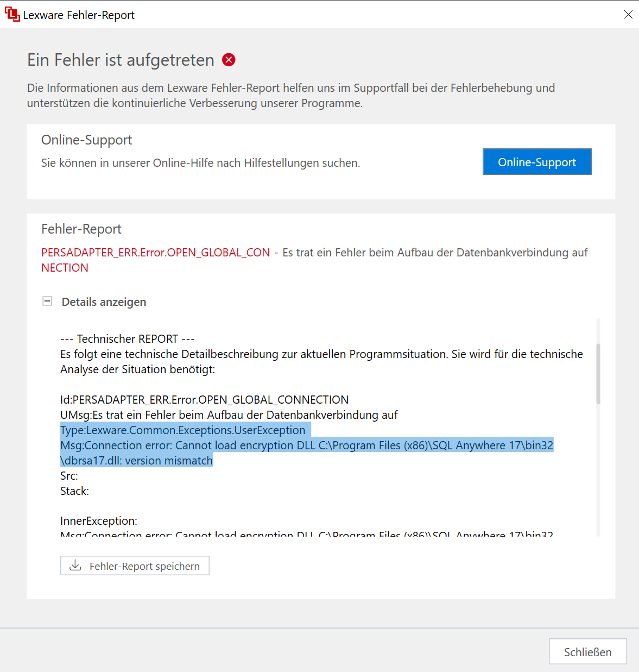Click the Lexware logo in title bar
The width and height of the screenshot is (639, 672).
12,15
